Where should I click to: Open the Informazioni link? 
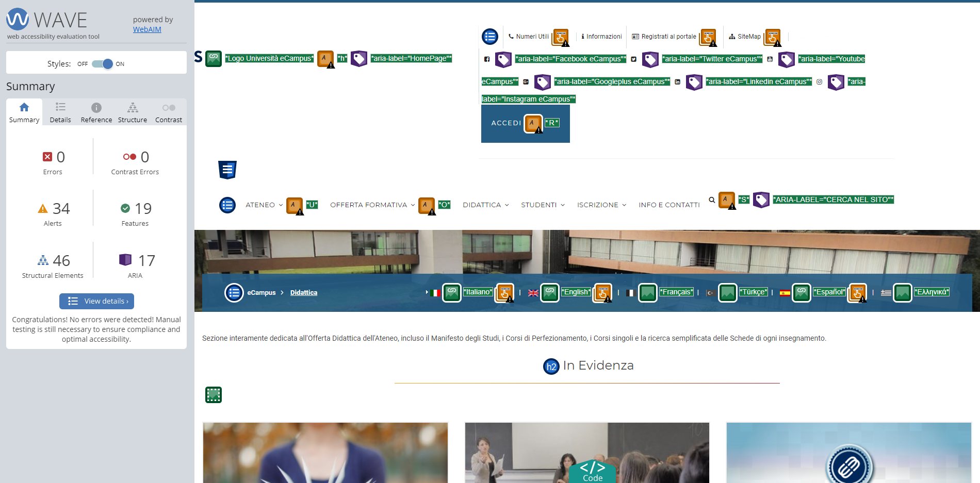pos(601,37)
